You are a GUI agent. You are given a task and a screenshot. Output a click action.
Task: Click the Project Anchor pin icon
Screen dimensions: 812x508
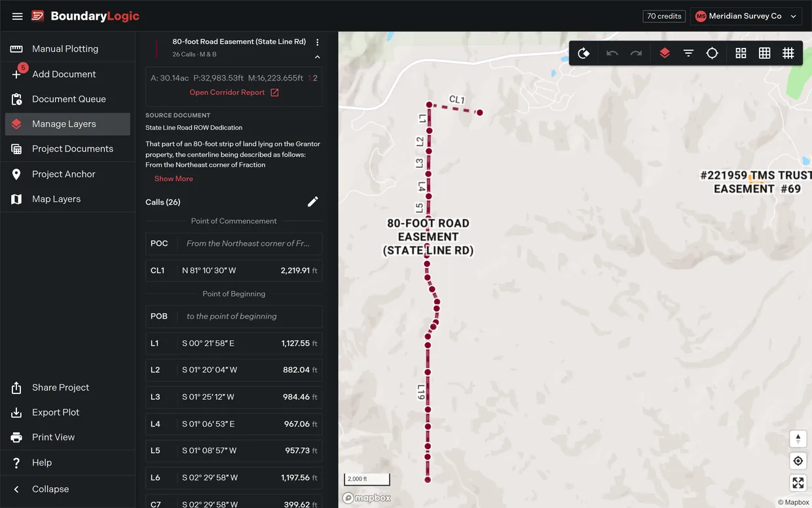tap(16, 174)
